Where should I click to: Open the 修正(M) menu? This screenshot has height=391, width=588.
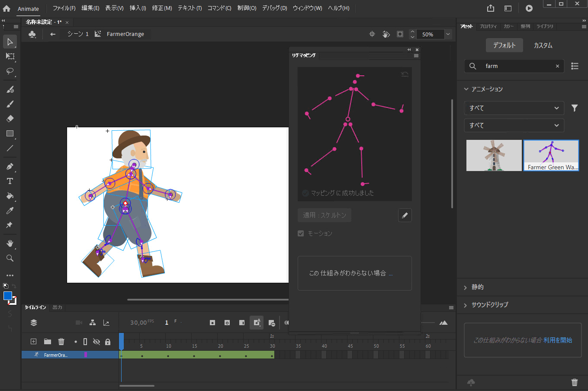pyautogui.click(x=162, y=8)
